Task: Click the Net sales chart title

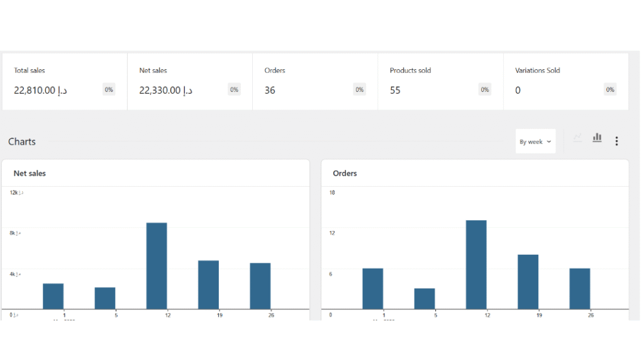Action: click(30, 173)
